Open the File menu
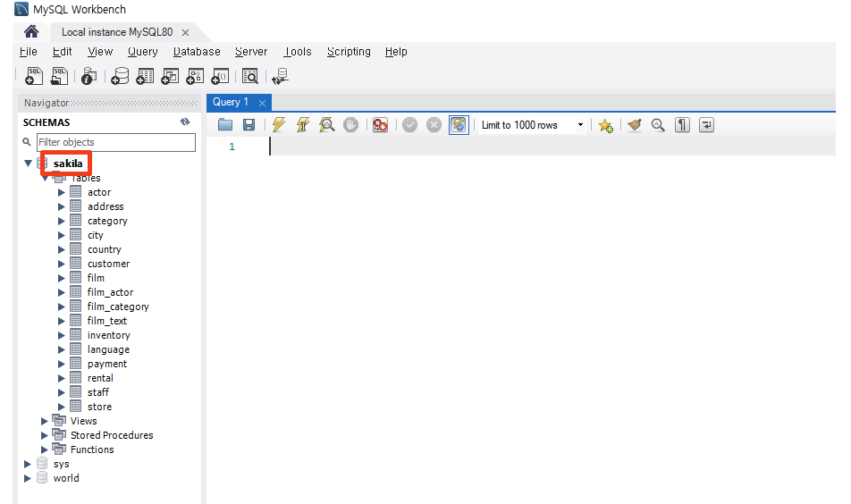 tap(29, 52)
